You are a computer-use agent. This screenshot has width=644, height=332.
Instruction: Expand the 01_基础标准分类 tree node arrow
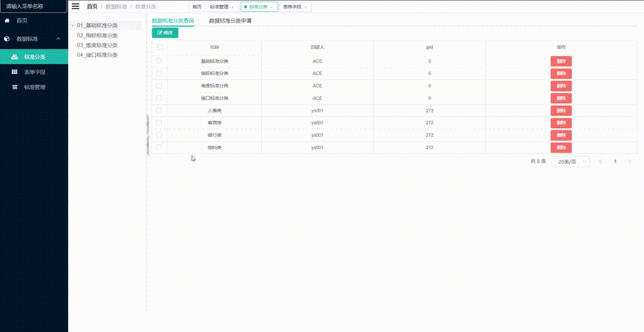coord(72,26)
